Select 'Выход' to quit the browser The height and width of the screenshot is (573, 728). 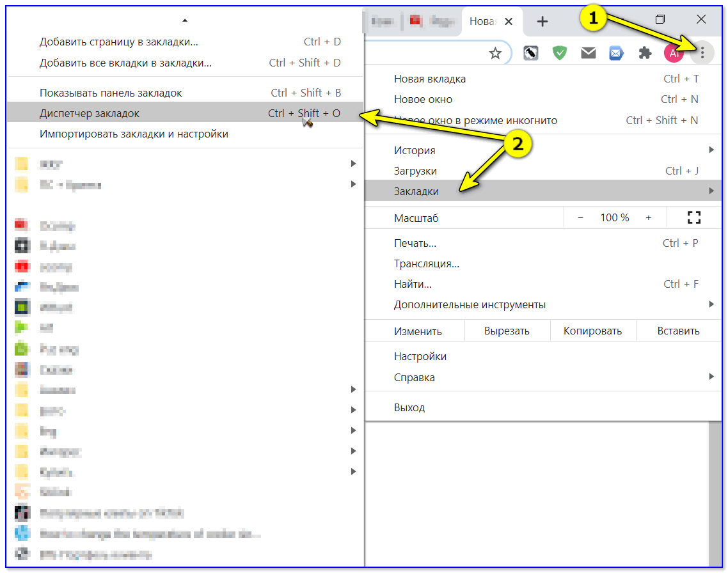pos(543,407)
